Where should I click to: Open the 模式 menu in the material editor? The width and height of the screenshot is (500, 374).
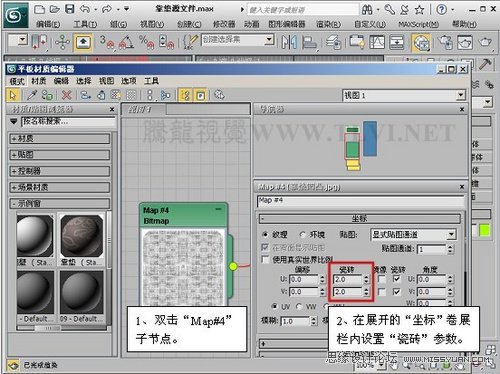(17, 81)
